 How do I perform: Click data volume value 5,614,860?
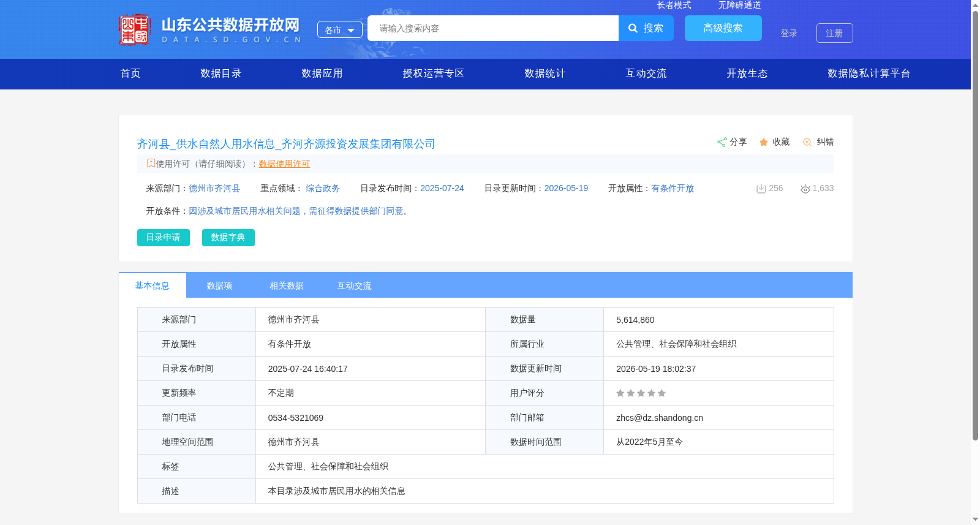click(635, 320)
